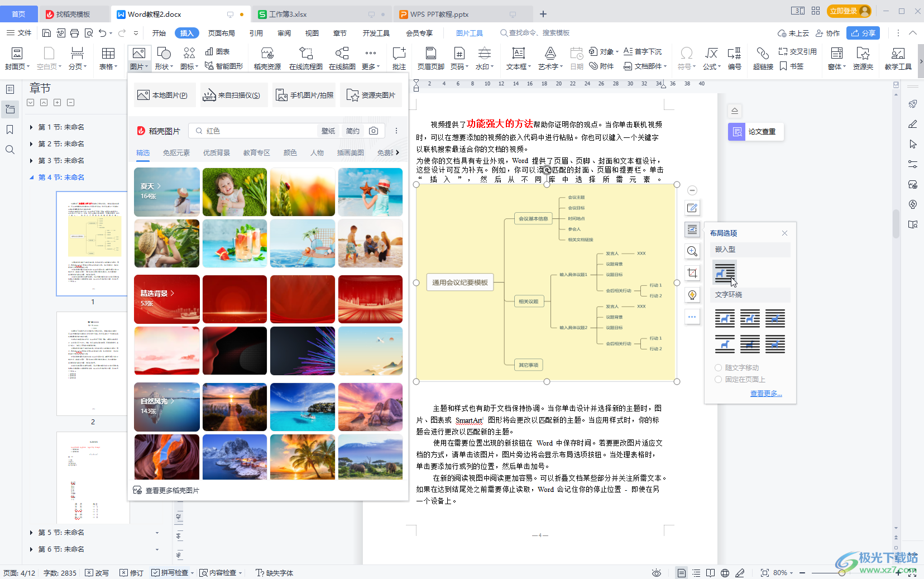Switch to outline view icon
Viewport: 924px width, 579px height.
click(696, 573)
